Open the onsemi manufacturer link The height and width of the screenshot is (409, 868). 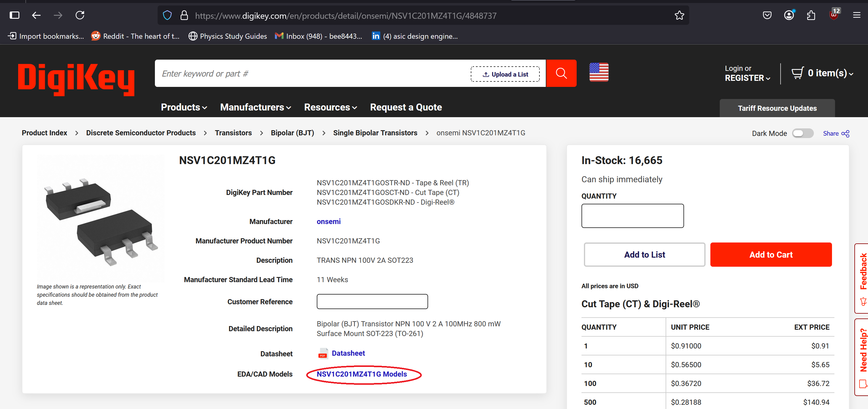(x=329, y=222)
